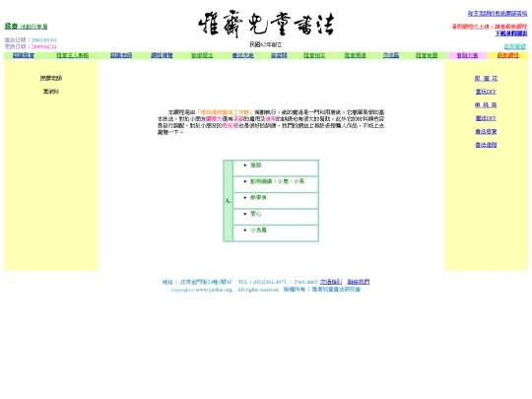This screenshot has height=399, width=532.
Task: Open the 書法天地 navigation link
Action: coord(243,55)
